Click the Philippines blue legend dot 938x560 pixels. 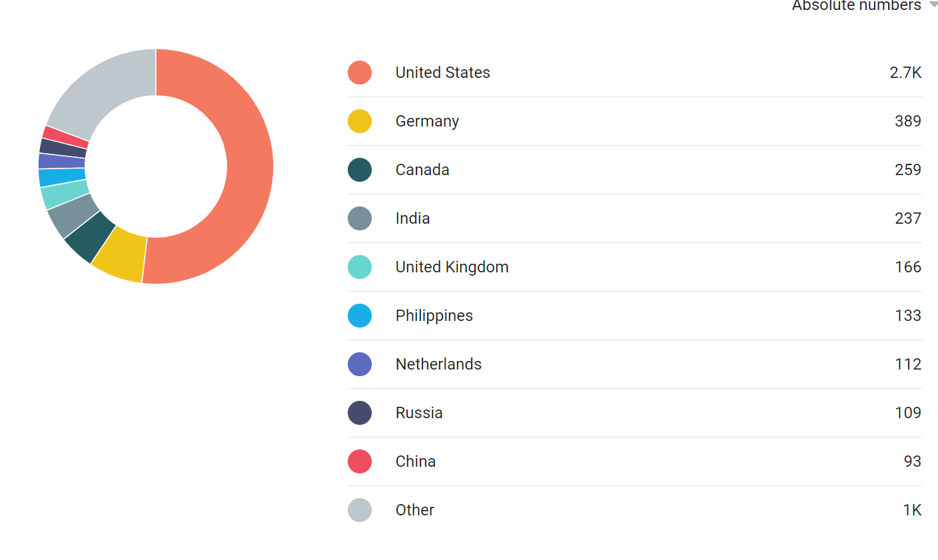[360, 316]
